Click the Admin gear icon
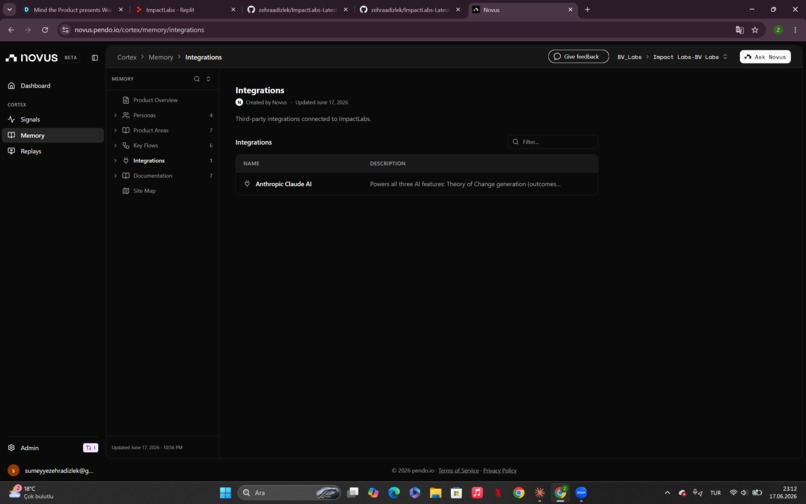Screen dimensions: 806x504 point(11,448)
